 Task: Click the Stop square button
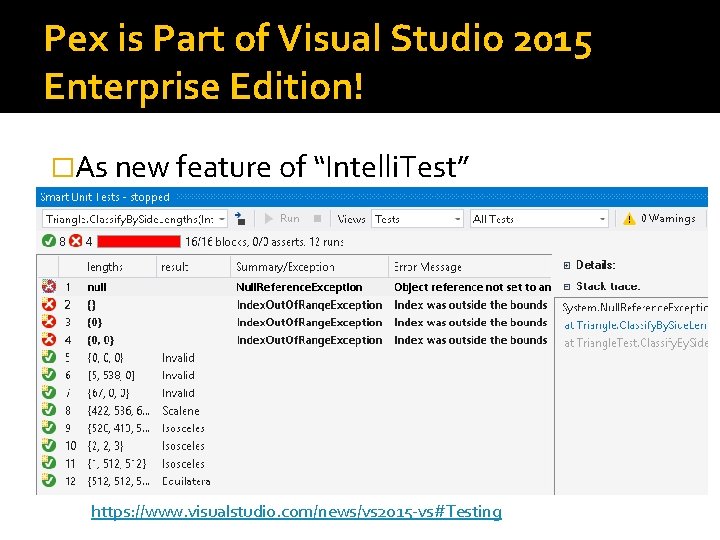pyautogui.click(x=317, y=219)
